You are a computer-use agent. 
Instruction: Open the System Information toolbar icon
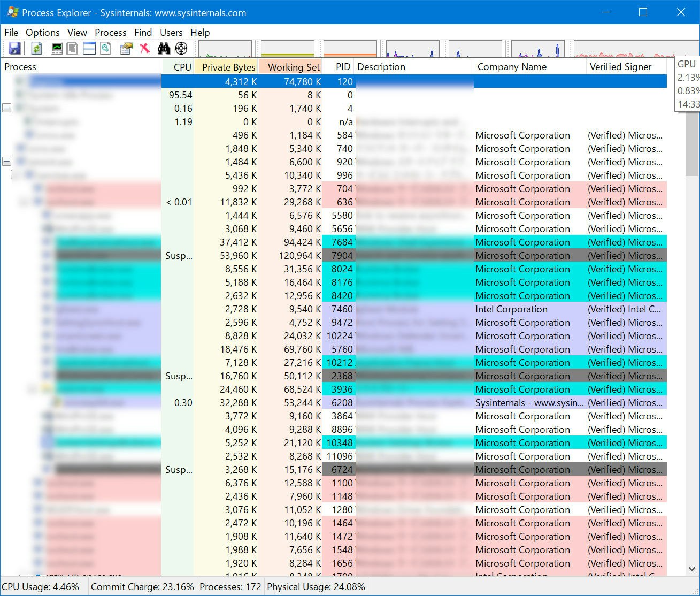click(x=57, y=48)
